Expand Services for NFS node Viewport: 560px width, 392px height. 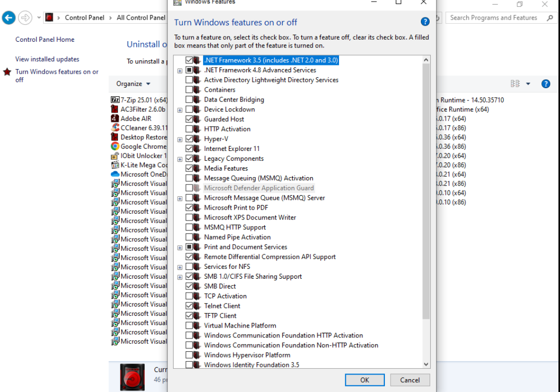pyautogui.click(x=180, y=267)
